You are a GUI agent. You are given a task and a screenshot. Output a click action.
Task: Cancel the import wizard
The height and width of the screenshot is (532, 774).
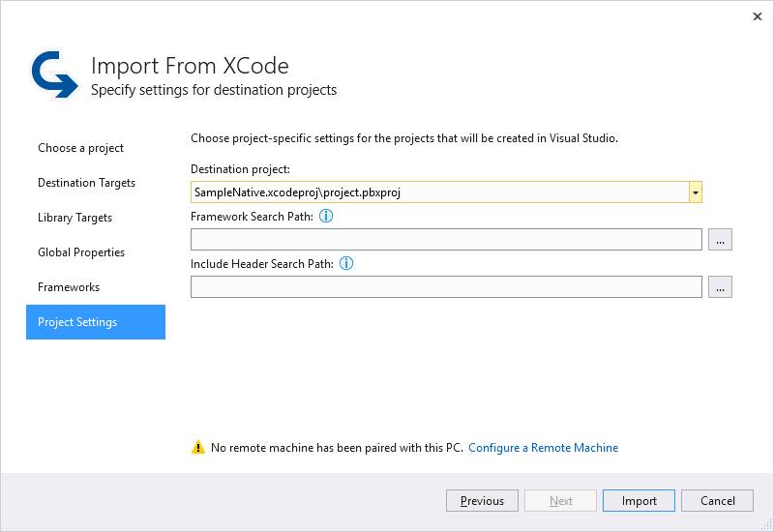pyautogui.click(x=717, y=501)
